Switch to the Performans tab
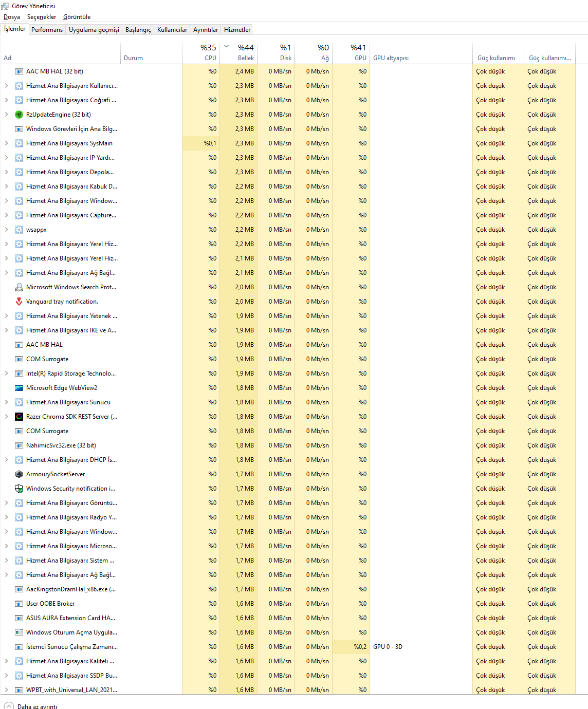Screen dimensions: 588x709 pyautogui.click(x=47, y=30)
